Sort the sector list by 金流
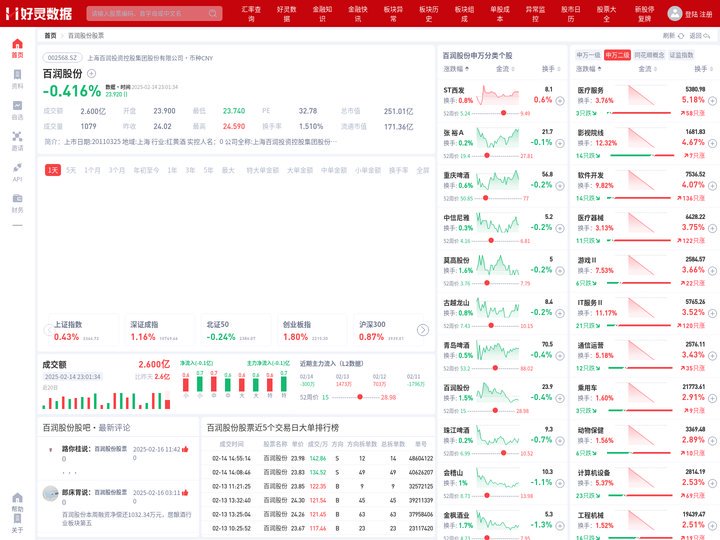Screen dimensions: 720x540 point(648,69)
